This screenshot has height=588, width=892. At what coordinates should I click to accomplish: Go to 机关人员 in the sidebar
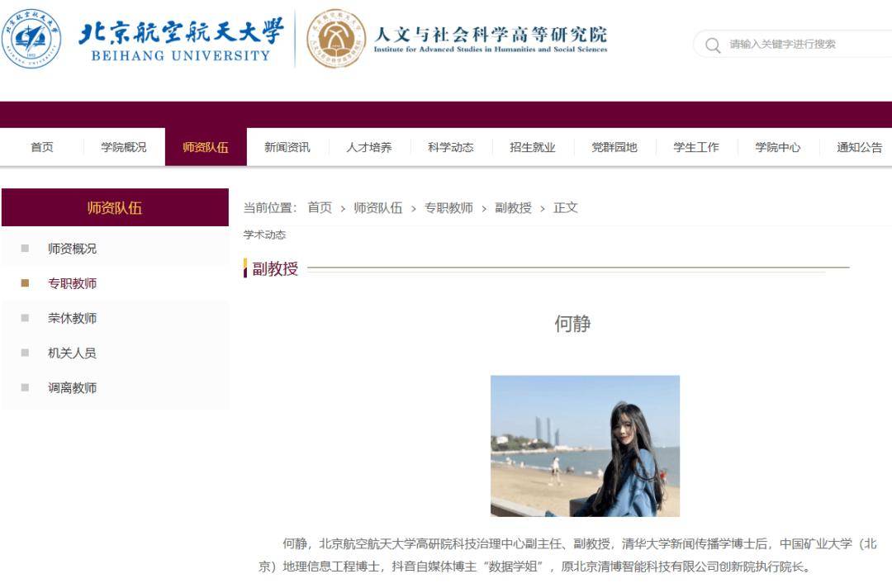72,353
